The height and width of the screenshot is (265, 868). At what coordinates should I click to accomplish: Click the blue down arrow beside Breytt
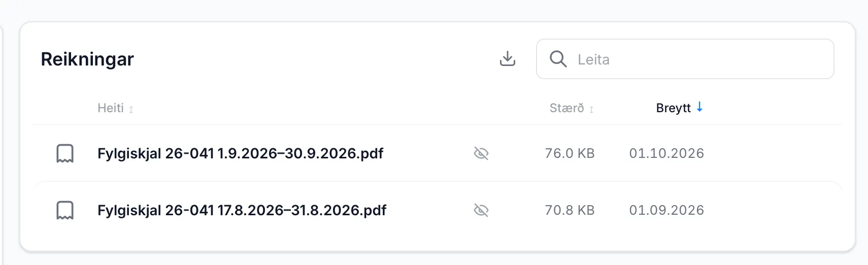pyautogui.click(x=699, y=107)
